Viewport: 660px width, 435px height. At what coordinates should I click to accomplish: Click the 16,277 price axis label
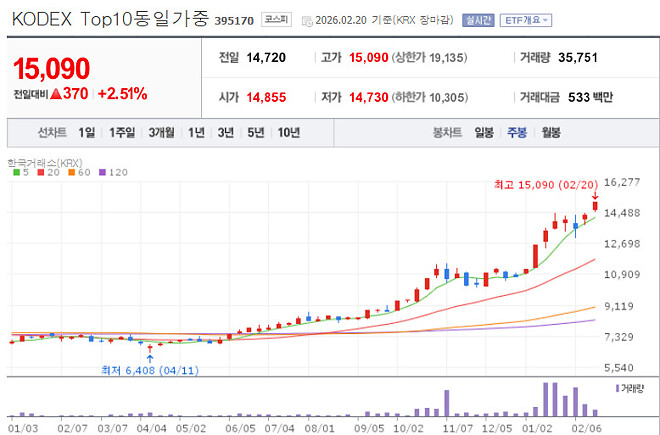click(x=622, y=182)
